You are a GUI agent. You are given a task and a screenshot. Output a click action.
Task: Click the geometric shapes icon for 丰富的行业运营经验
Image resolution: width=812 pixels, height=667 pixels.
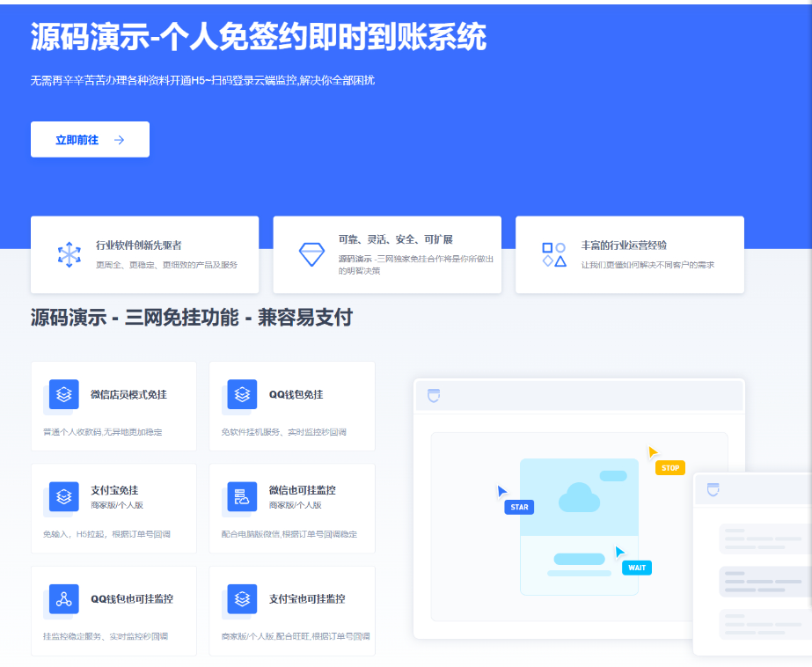tap(555, 254)
